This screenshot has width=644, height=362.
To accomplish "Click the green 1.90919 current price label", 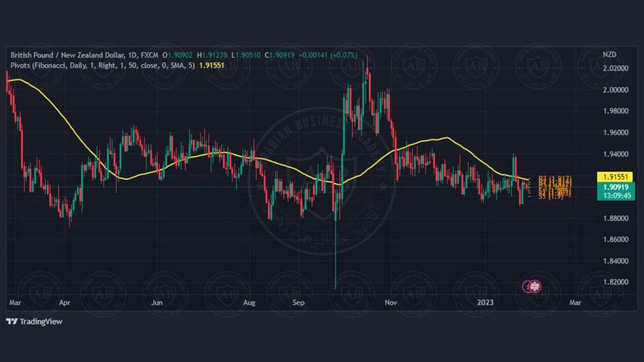I will [616, 187].
